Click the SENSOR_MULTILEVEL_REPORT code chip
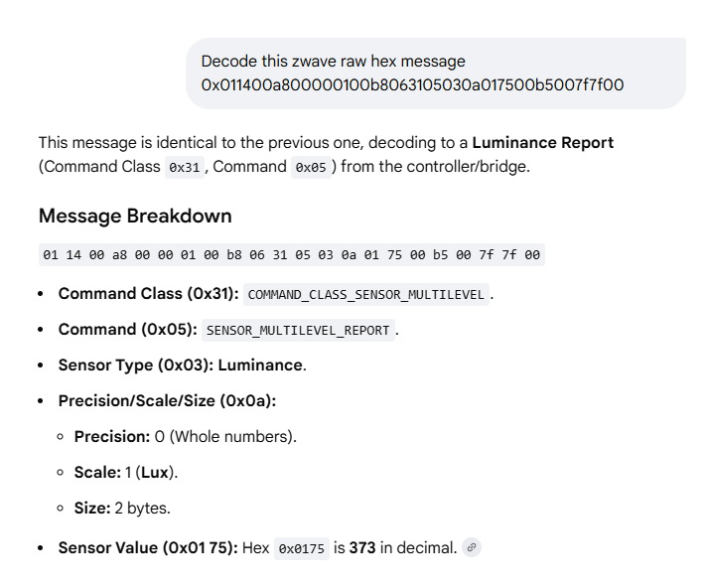This screenshot has width=707, height=588. click(298, 330)
